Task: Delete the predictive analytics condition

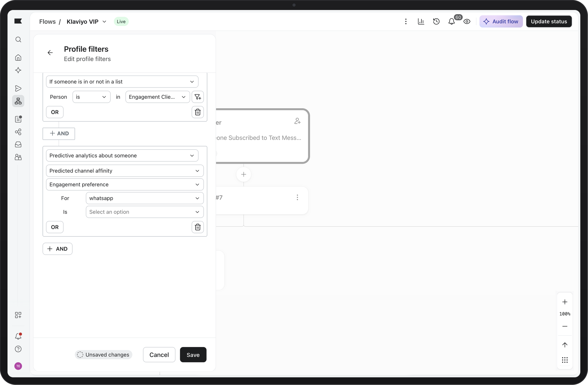Action: tap(198, 227)
